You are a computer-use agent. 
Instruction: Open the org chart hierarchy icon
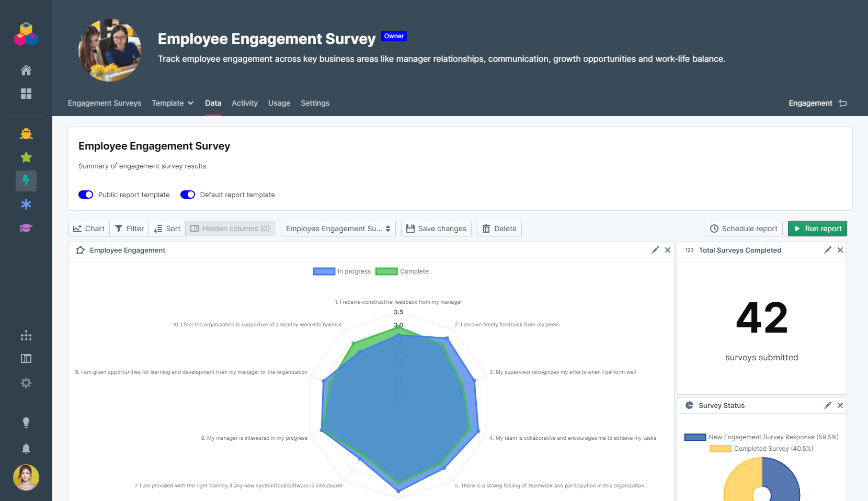[x=26, y=336]
